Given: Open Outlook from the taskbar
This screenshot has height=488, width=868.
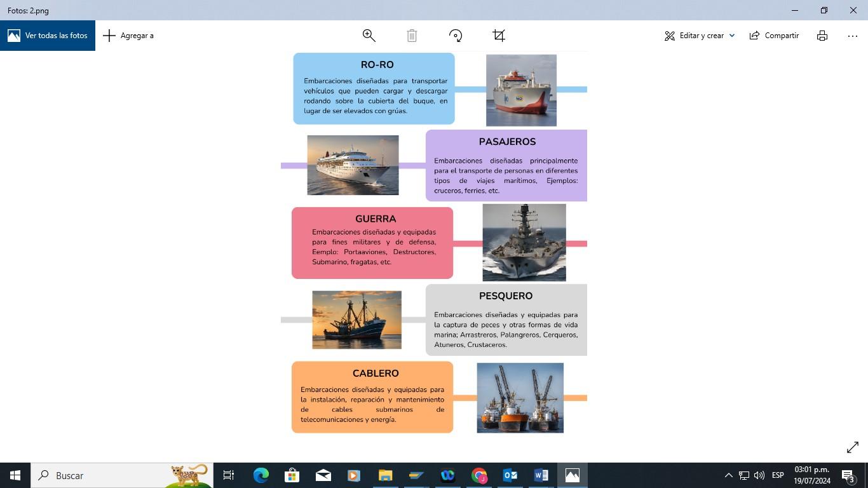Looking at the screenshot, I should pos(510,475).
